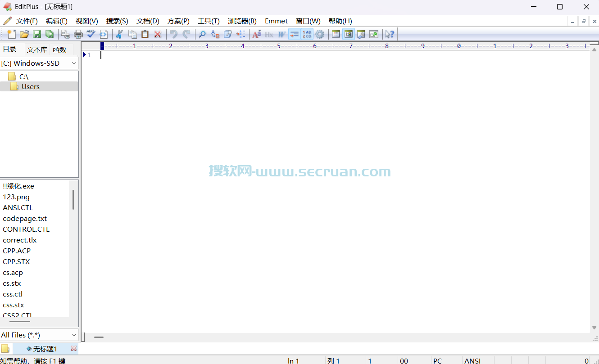Viewport: 599px width, 364px height.
Task: Select CONTROL.CTL in the file list
Action: (26, 229)
